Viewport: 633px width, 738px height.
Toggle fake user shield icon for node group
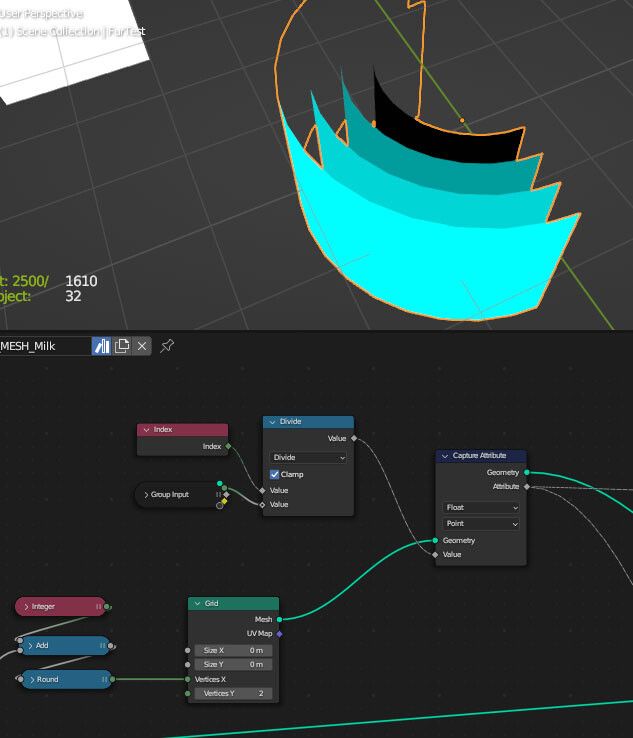pos(101,346)
